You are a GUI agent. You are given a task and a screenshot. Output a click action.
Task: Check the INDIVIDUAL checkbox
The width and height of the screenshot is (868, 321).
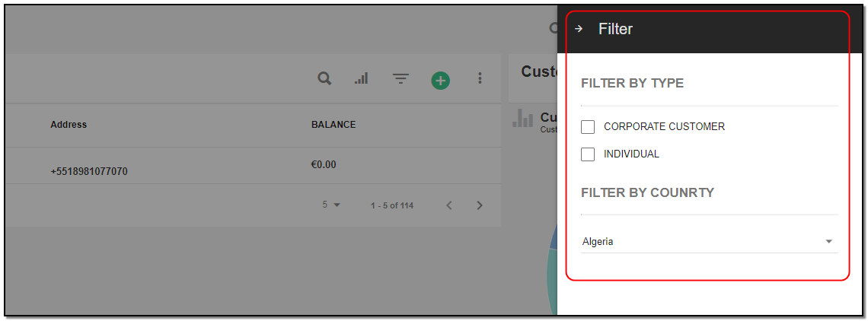[588, 154]
